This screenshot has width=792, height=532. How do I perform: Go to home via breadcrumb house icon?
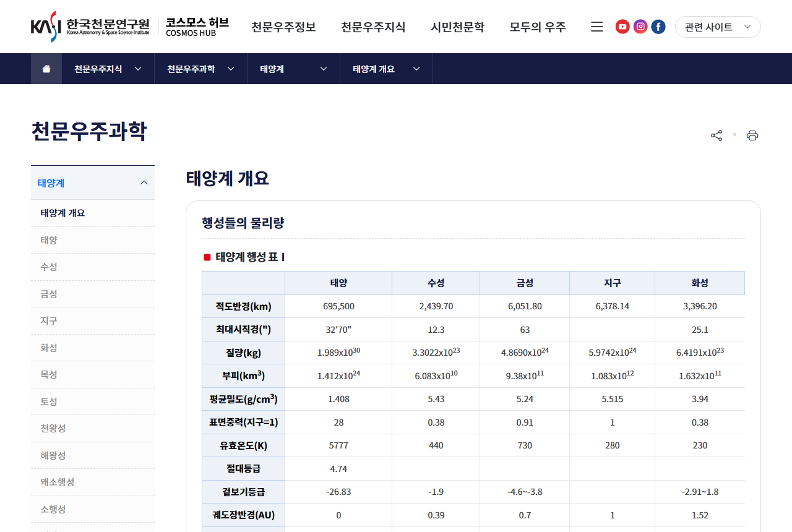(x=46, y=69)
